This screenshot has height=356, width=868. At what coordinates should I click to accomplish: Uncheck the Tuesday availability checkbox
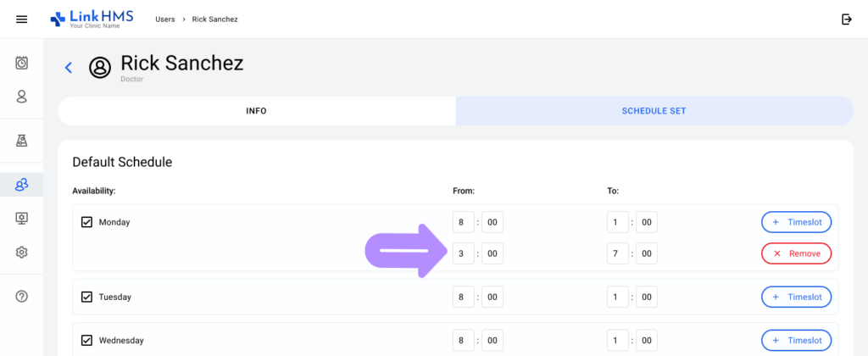coord(86,297)
